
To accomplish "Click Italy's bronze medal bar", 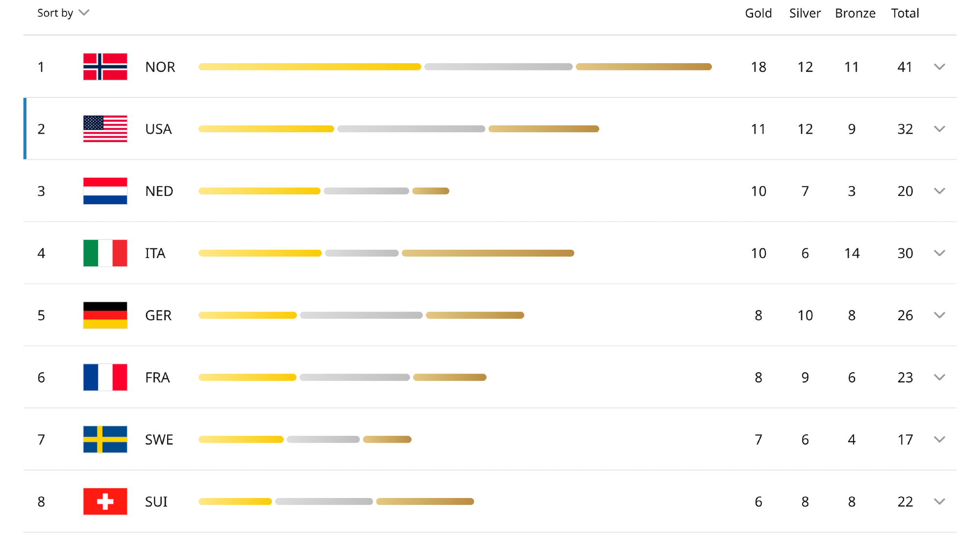I will (488, 253).
